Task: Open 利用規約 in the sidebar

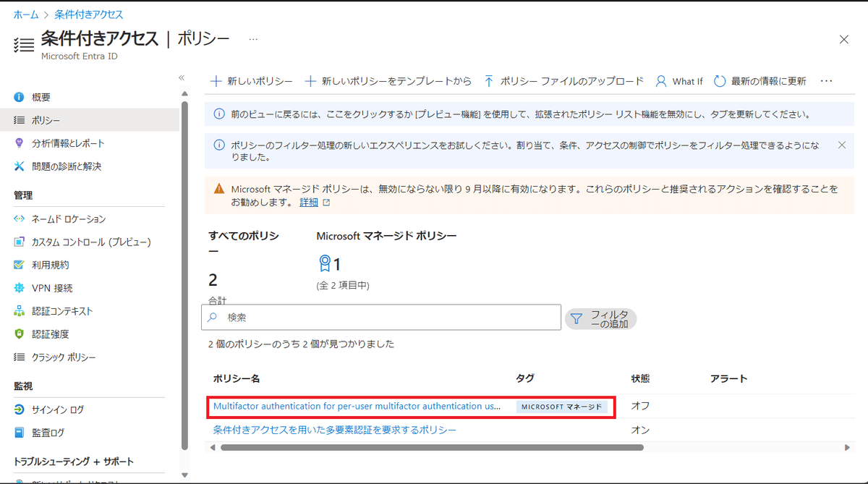Action: coord(51,265)
